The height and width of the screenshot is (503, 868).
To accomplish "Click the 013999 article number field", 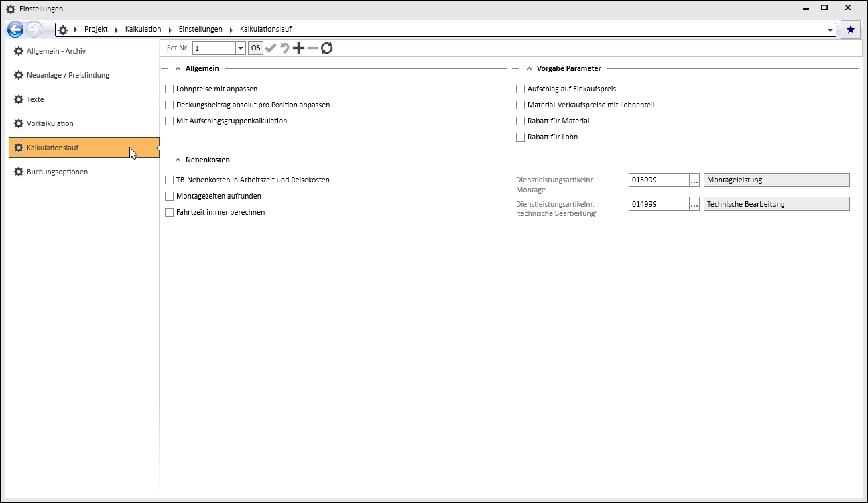I will (x=659, y=180).
